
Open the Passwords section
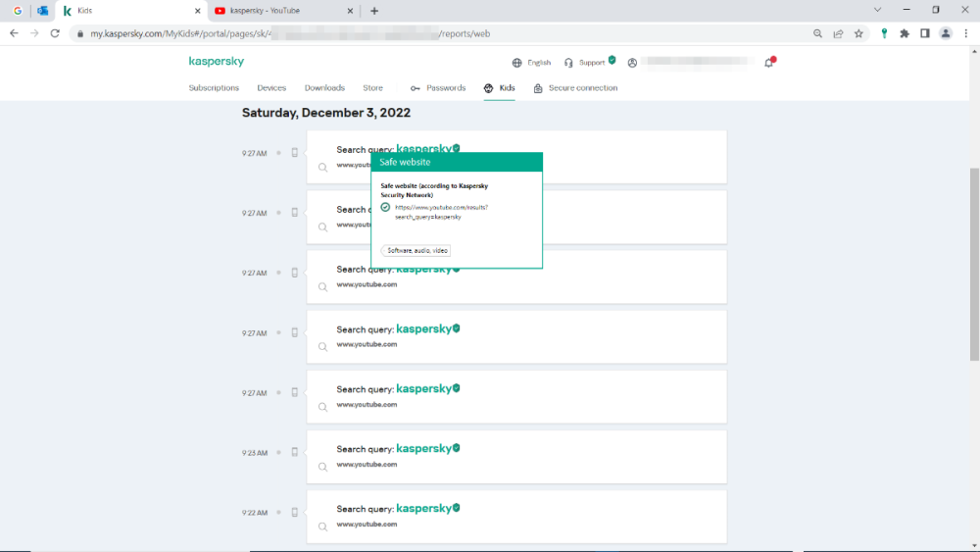438,88
